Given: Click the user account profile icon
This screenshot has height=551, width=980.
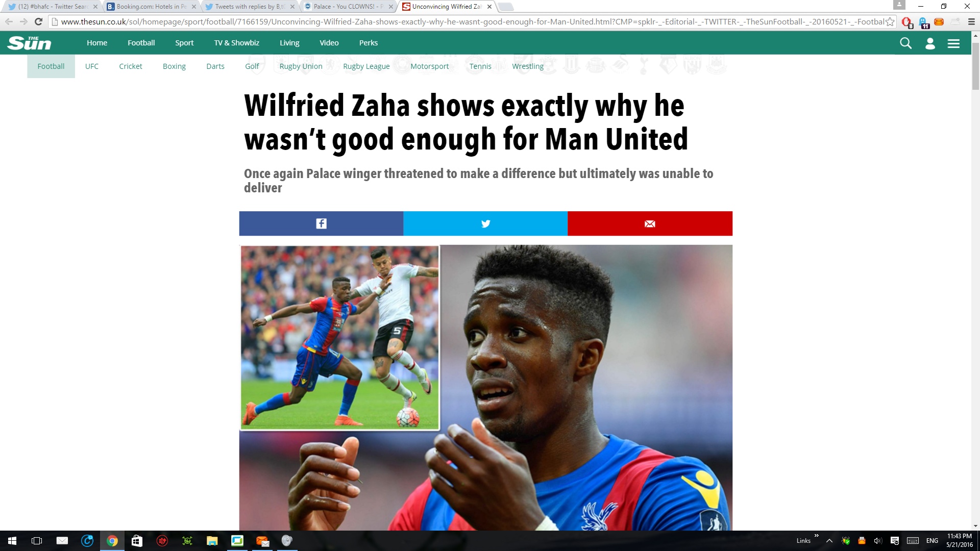Looking at the screenshot, I should [x=930, y=43].
